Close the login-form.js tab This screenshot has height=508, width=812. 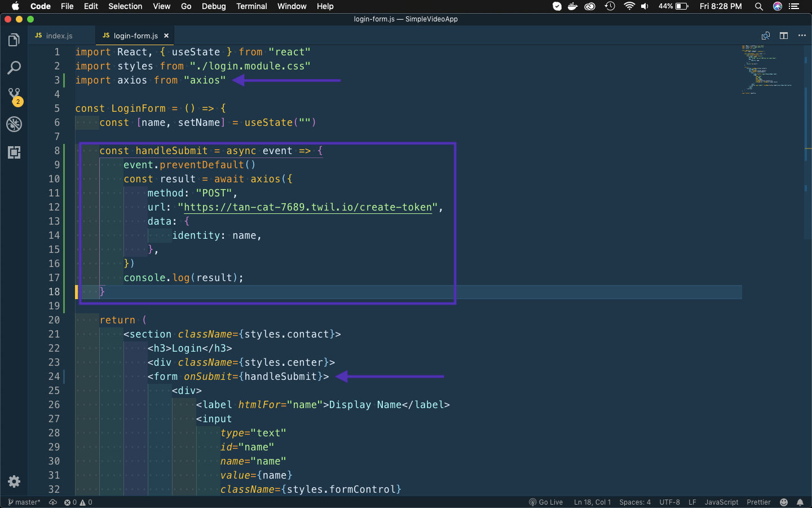166,36
